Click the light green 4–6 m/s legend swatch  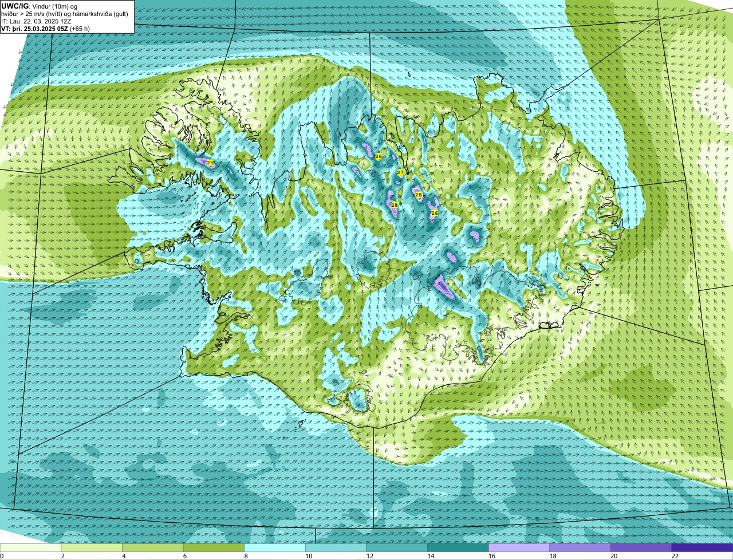(x=152, y=548)
